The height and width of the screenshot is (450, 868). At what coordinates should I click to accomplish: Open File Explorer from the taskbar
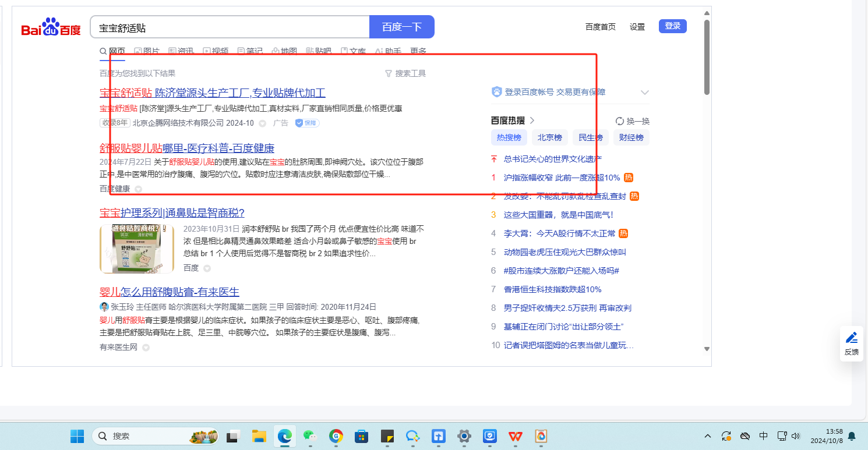click(x=259, y=436)
